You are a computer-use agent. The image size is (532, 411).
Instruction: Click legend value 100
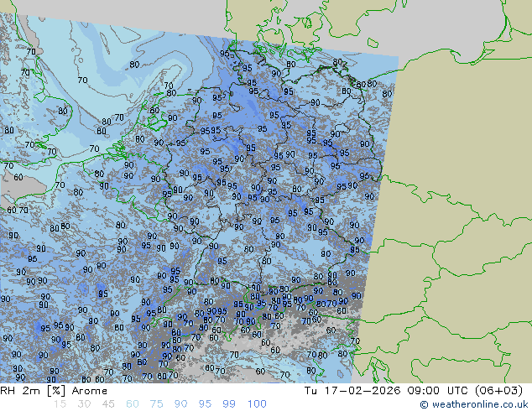pyautogui.click(x=257, y=404)
